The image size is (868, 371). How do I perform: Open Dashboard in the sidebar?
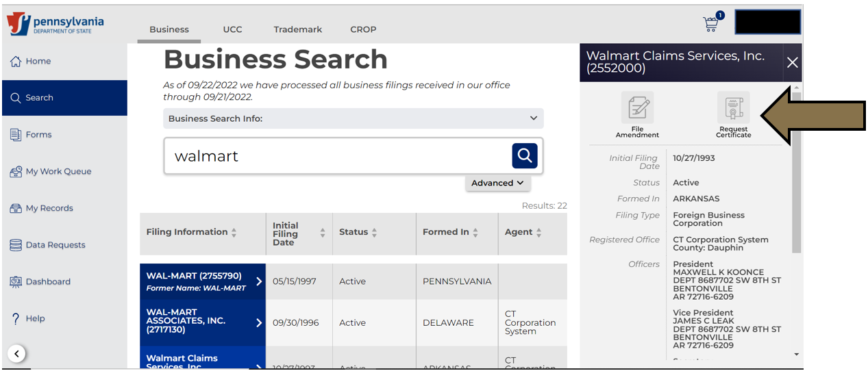(64, 282)
